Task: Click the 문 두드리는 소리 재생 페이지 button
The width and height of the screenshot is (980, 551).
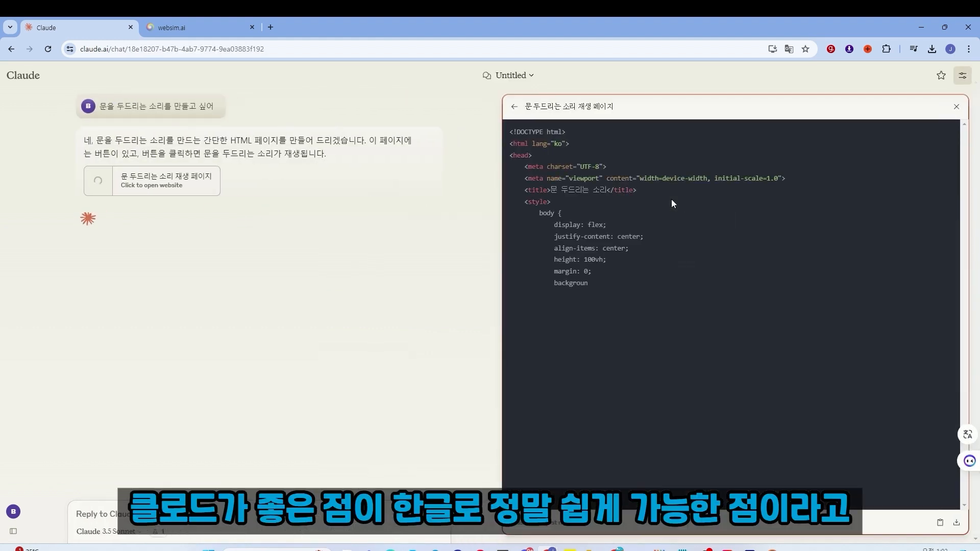Action: pos(152,180)
